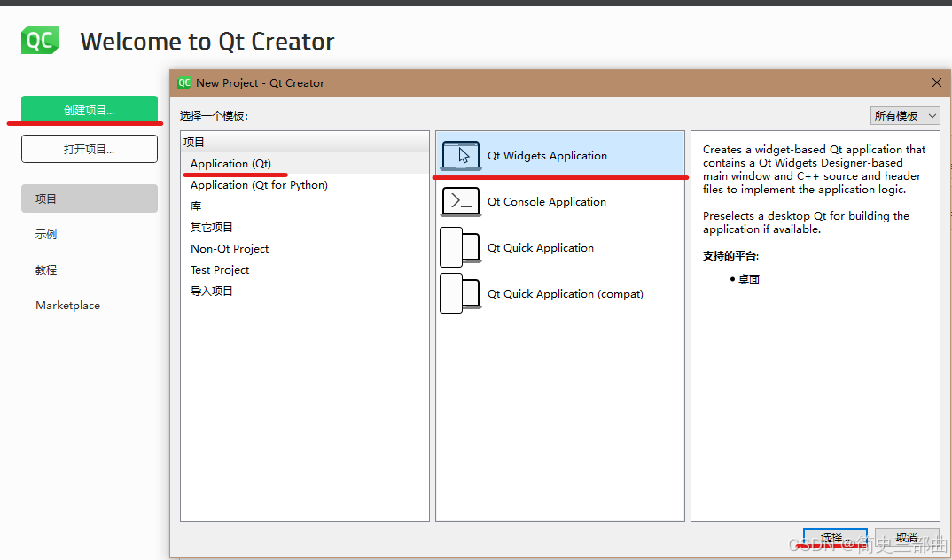Click the 支持的平台: text in description
This screenshot has height=560, width=952.
coord(731,256)
